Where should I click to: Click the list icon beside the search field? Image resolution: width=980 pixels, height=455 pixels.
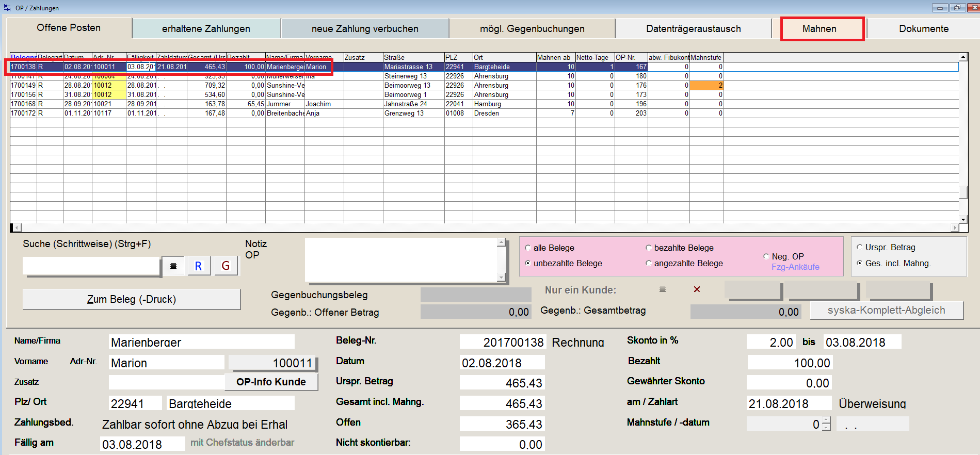pyautogui.click(x=173, y=266)
